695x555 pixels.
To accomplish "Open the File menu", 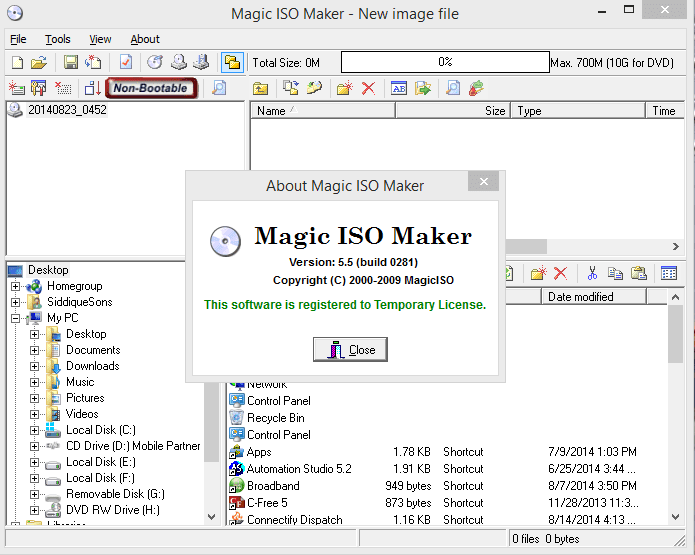I will tap(18, 39).
